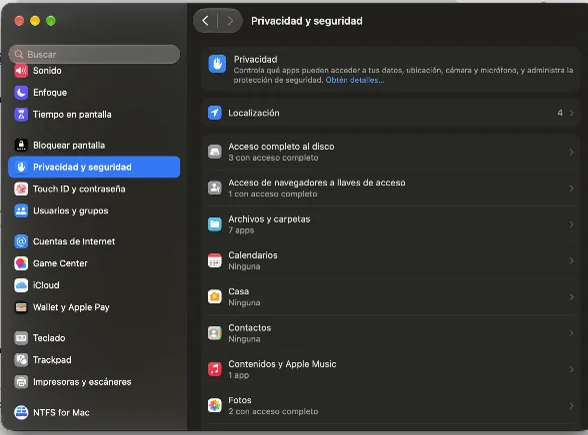Click the Bloquear pantalla lock icon
588x435 pixels.
point(21,145)
